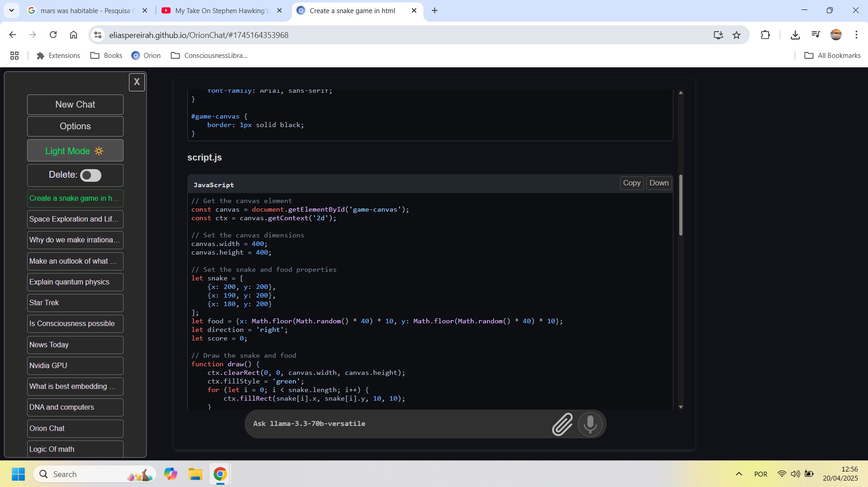Click the paperclip attach file icon
The width and height of the screenshot is (868, 487).
point(562,424)
